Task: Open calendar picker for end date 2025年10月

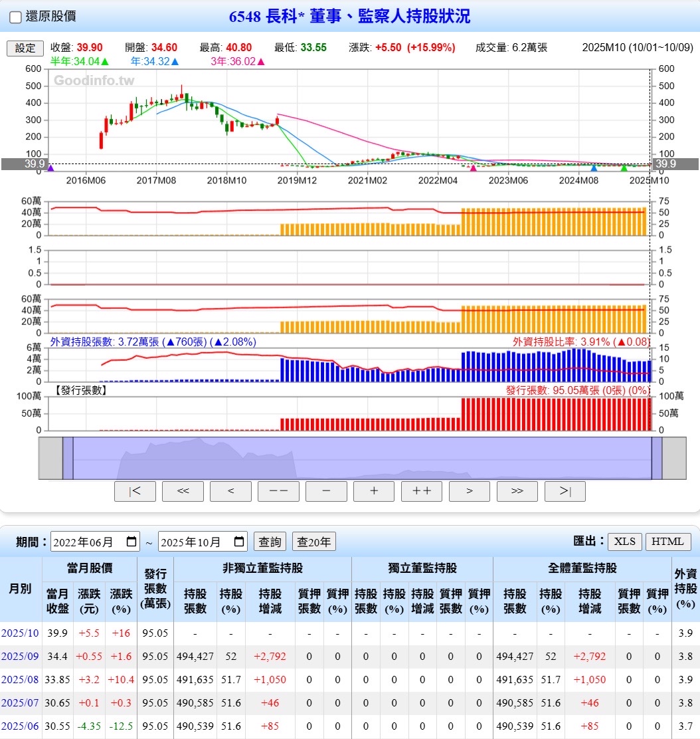Action: pyautogui.click(x=240, y=542)
